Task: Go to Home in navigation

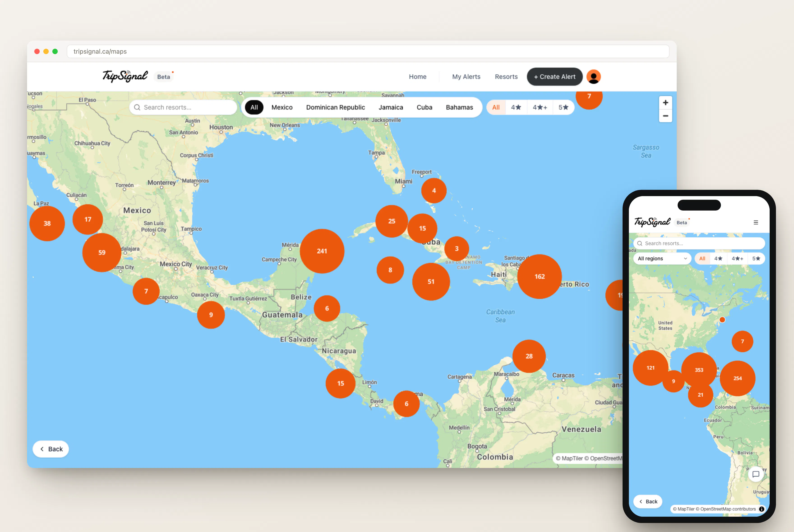Action: [418, 77]
